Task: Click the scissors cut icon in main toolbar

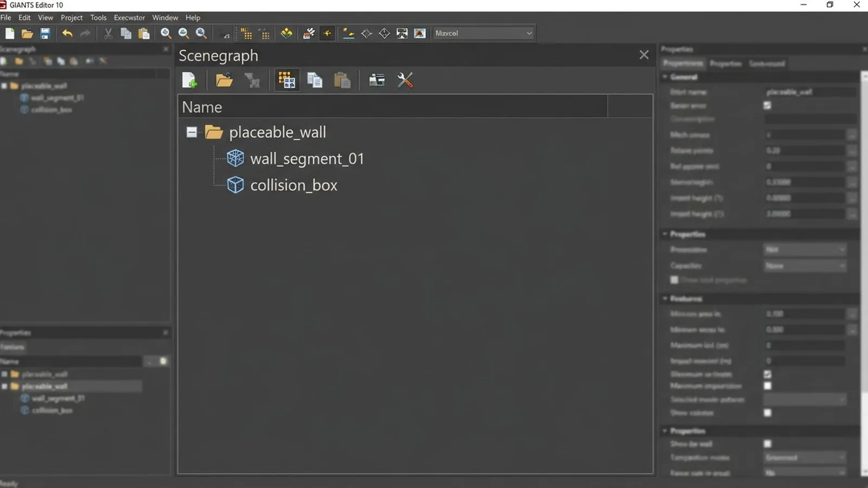Action: (108, 34)
